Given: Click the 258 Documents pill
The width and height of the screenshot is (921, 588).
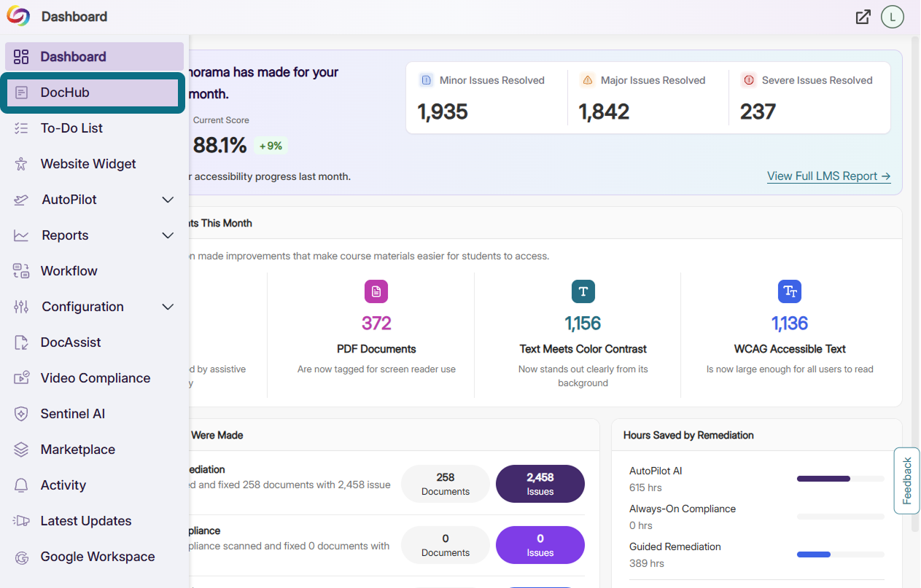Looking at the screenshot, I should coord(446,484).
